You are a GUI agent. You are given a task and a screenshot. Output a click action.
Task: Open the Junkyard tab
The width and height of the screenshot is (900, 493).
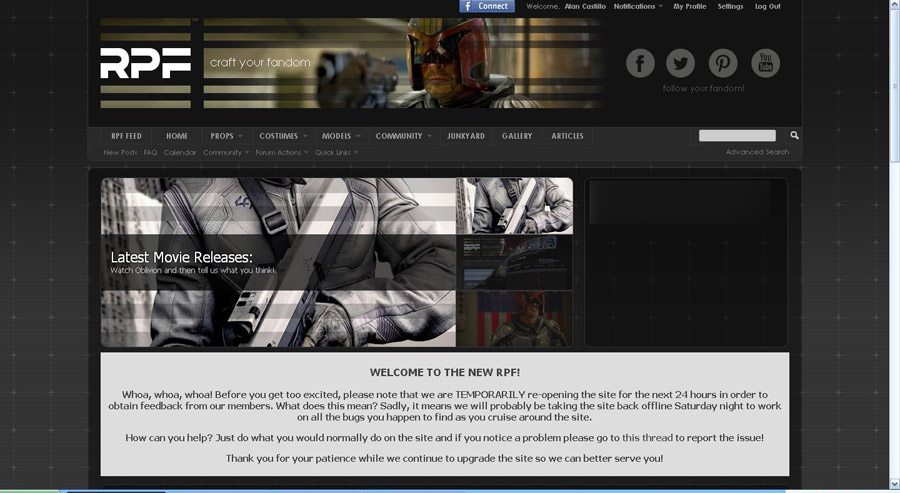tap(465, 136)
